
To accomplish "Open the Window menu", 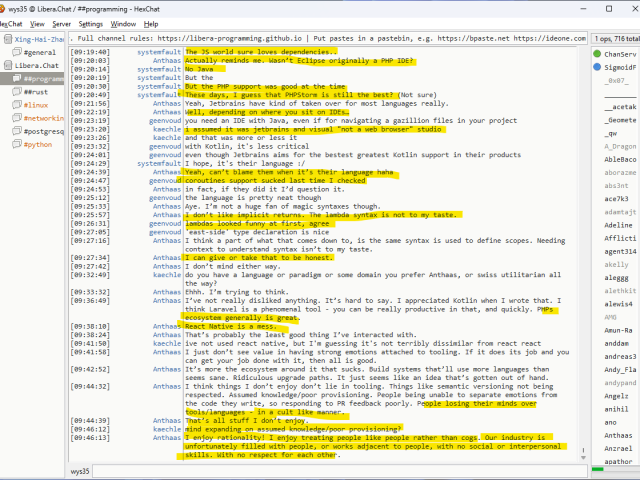I will click(x=124, y=23).
